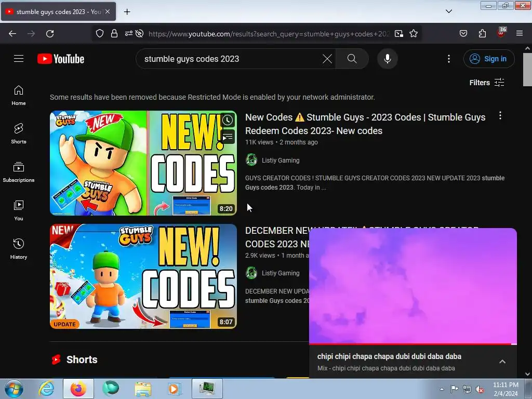Viewport: 532px width, 399px height.
Task: Add first video to Watch later via clock icon
Action: 228,120
